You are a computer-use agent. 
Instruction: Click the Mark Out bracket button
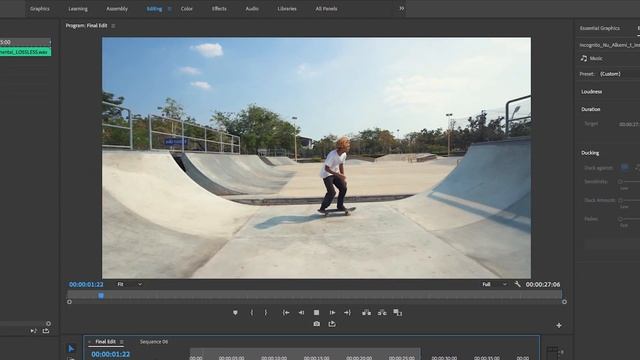(266, 313)
